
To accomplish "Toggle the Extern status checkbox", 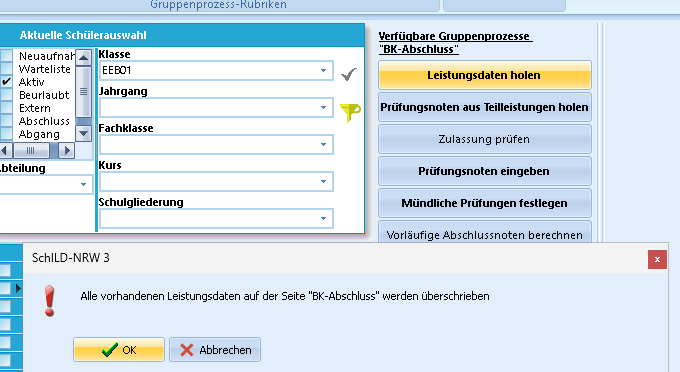I will coord(7,108).
